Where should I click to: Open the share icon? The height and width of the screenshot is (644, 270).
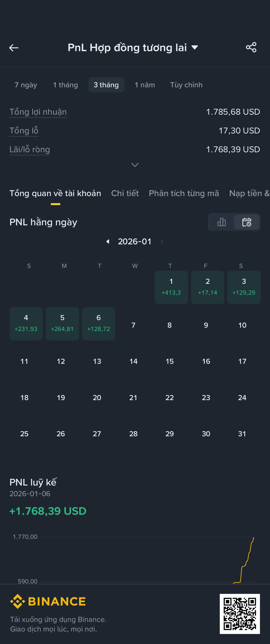251,47
